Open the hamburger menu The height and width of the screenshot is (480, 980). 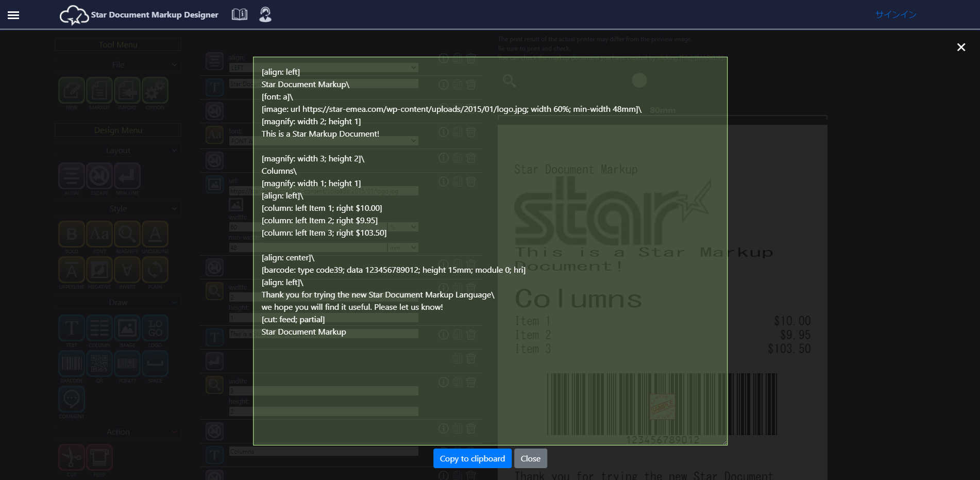[x=13, y=15]
